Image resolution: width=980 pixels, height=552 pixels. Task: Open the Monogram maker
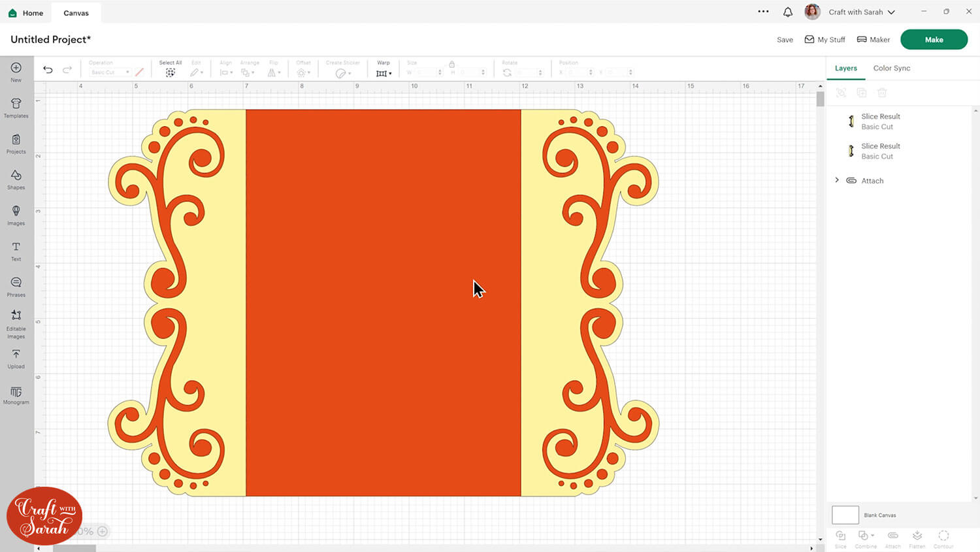tap(16, 395)
